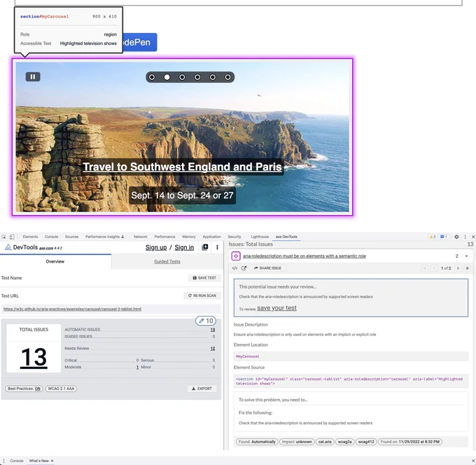Click the warnings count badge showing 2
This screenshot has width=476, height=465.
pos(433,237)
